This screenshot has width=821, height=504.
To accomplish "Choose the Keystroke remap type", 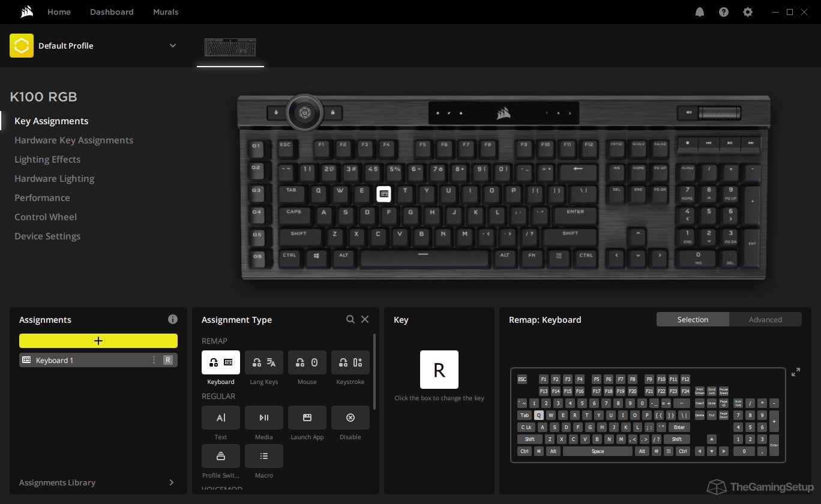I will click(350, 362).
